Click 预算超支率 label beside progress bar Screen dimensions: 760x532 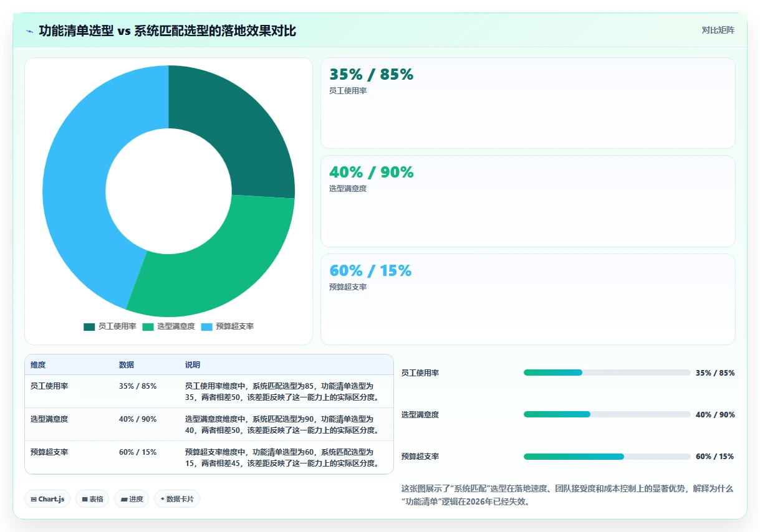click(x=420, y=456)
